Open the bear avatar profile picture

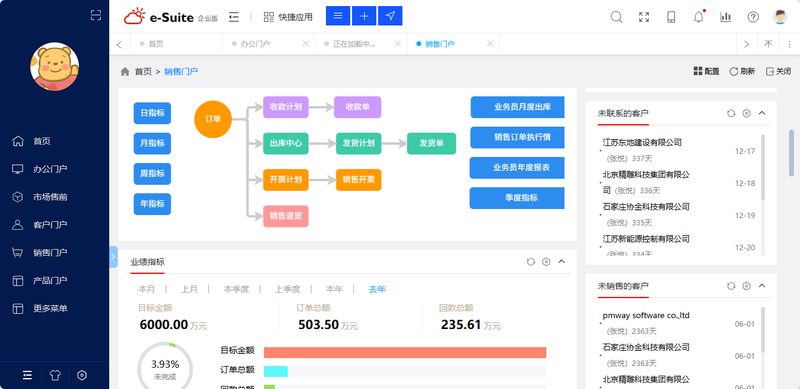tap(55, 67)
